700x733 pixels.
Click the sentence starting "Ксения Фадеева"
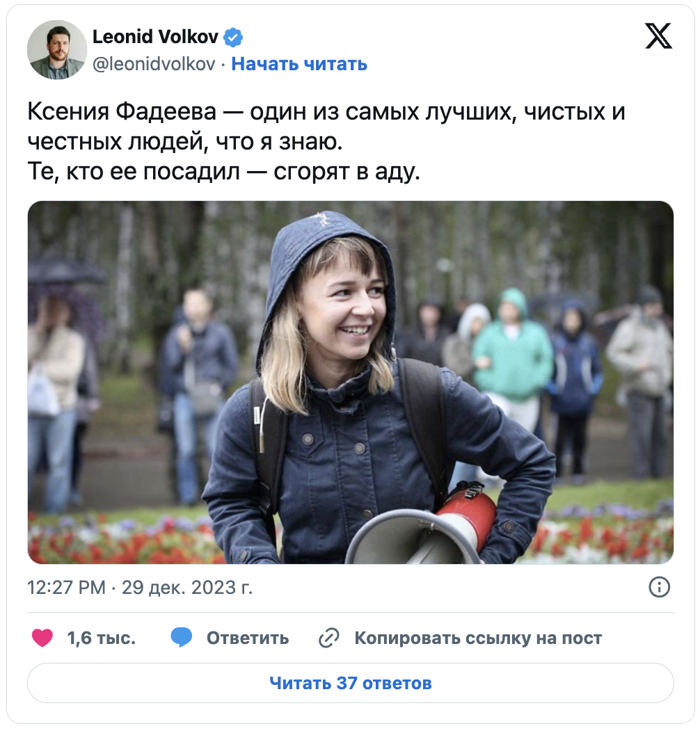pos(326,126)
